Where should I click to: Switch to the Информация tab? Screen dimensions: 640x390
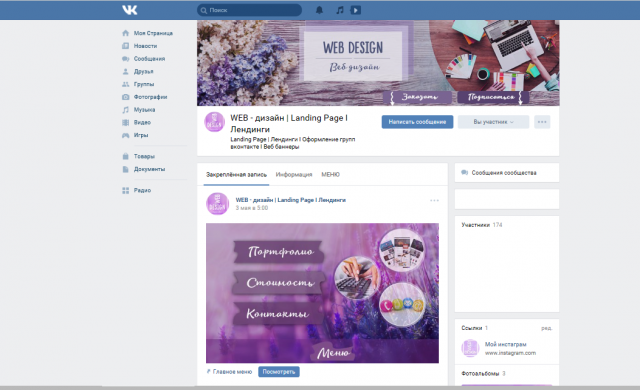click(x=294, y=175)
